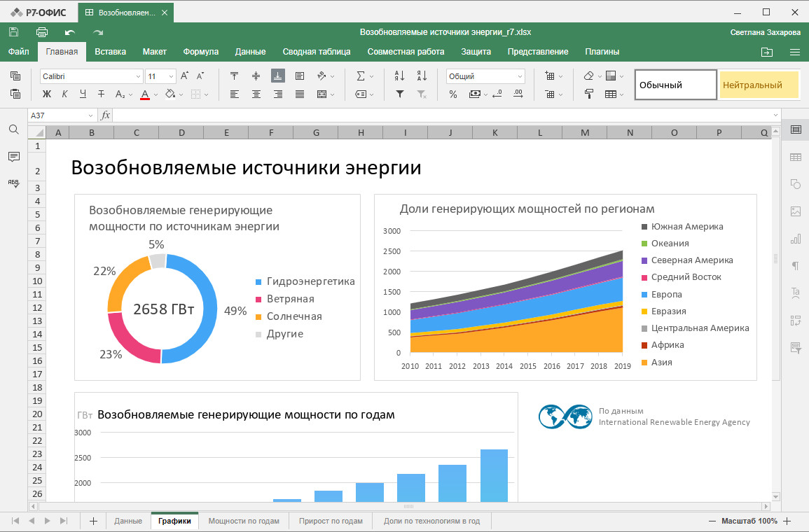Open the font color swatch
Screen dimensions: 809x532
[146, 94]
